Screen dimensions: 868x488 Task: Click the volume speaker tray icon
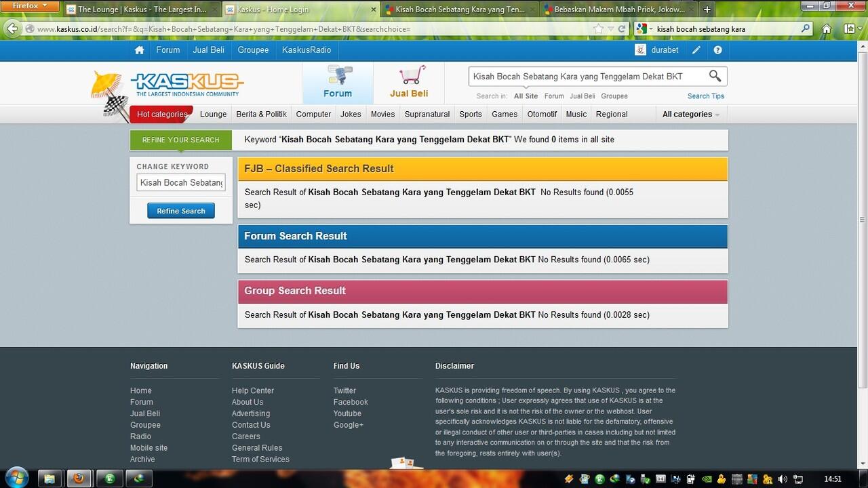[783, 479]
